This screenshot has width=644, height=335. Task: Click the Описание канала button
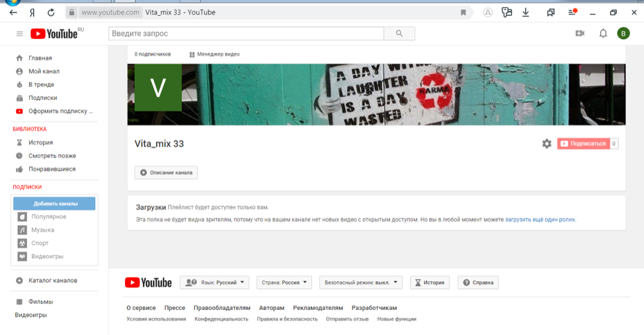tap(166, 173)
